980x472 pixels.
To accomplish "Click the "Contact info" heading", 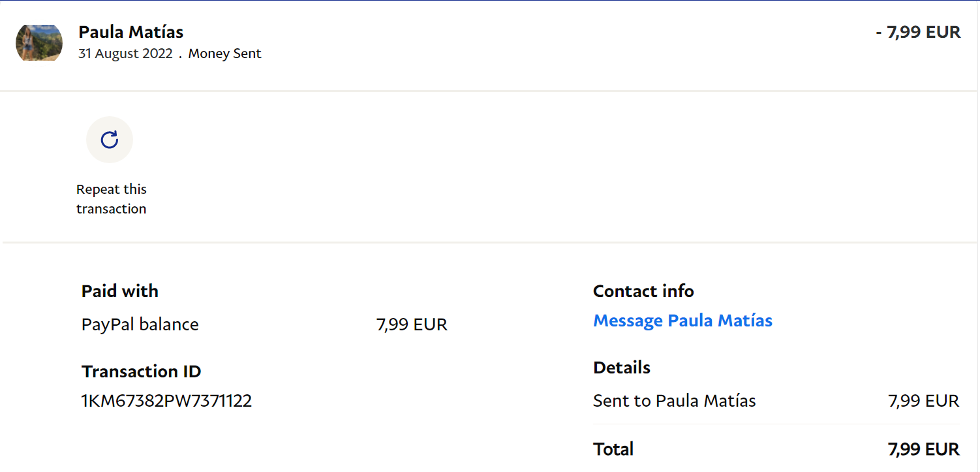I will pyautogui.click(x=643, y=291).
